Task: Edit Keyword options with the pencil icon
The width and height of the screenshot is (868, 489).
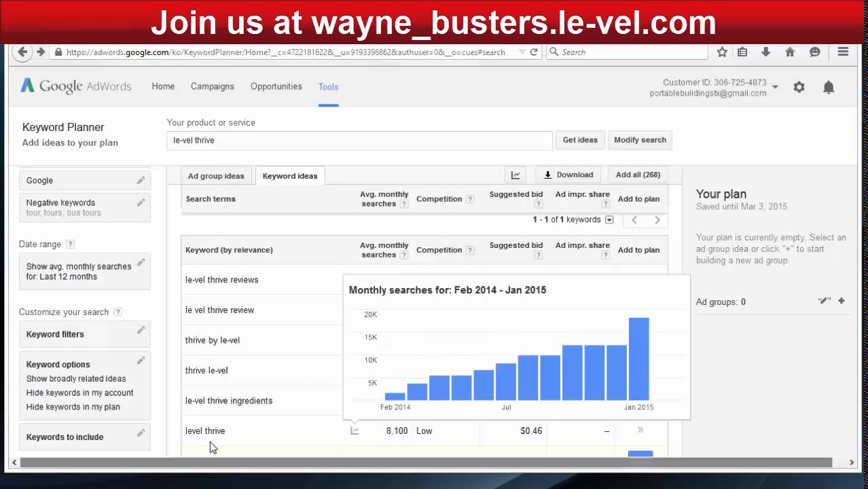Action: (x=141, y=360)
